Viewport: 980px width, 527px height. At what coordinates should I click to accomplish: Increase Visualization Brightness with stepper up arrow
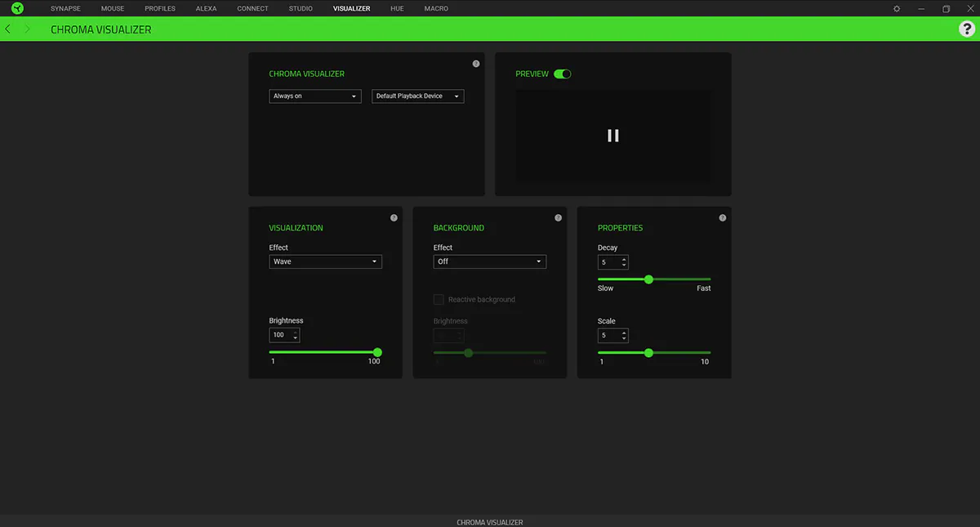[x=296, y=332]
